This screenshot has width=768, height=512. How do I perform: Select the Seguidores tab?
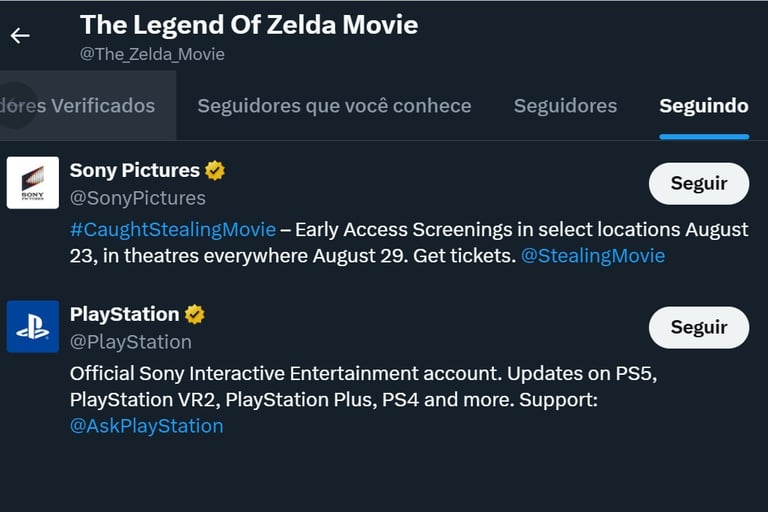tap(565, 106)
